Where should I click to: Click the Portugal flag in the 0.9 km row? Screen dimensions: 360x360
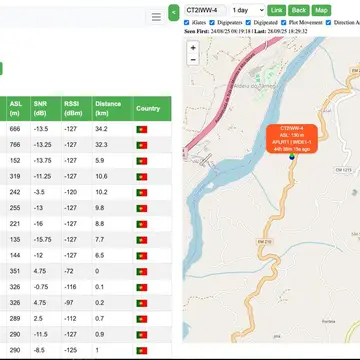142,335
